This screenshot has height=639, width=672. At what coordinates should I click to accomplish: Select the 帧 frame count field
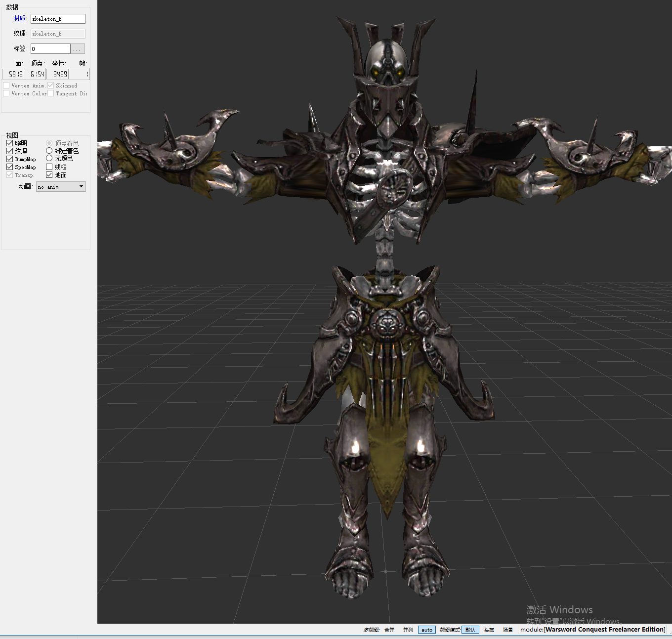click(79, 74)
